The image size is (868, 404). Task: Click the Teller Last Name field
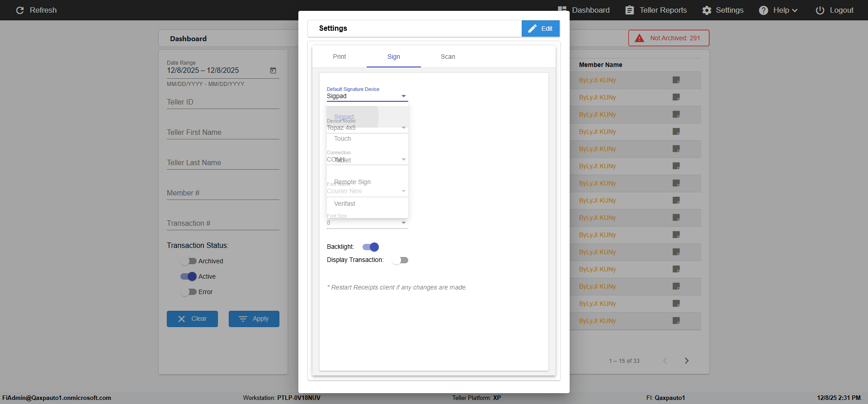(223, 163)
